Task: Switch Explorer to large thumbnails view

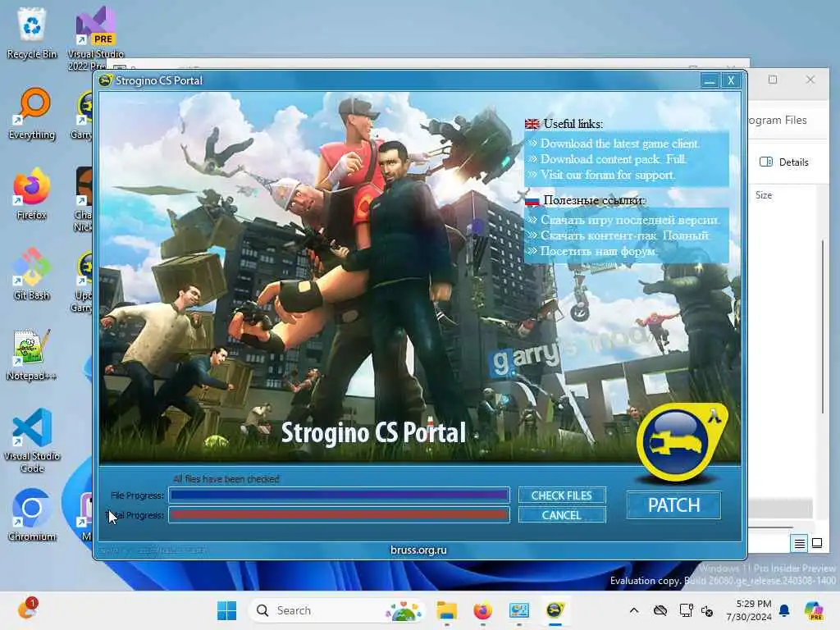Action: 817,543
